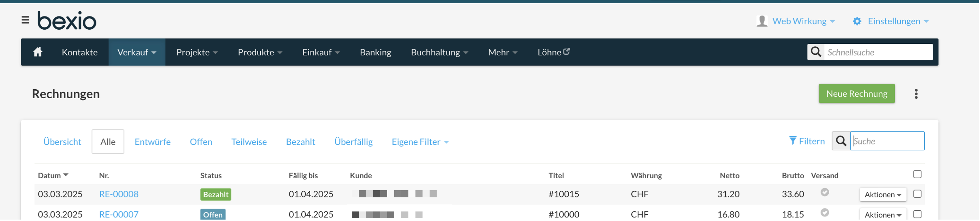Image resolution: width=980 pixels, height=221 pixels.
Task: Click the Offen status badge
Action: (213, 215)
